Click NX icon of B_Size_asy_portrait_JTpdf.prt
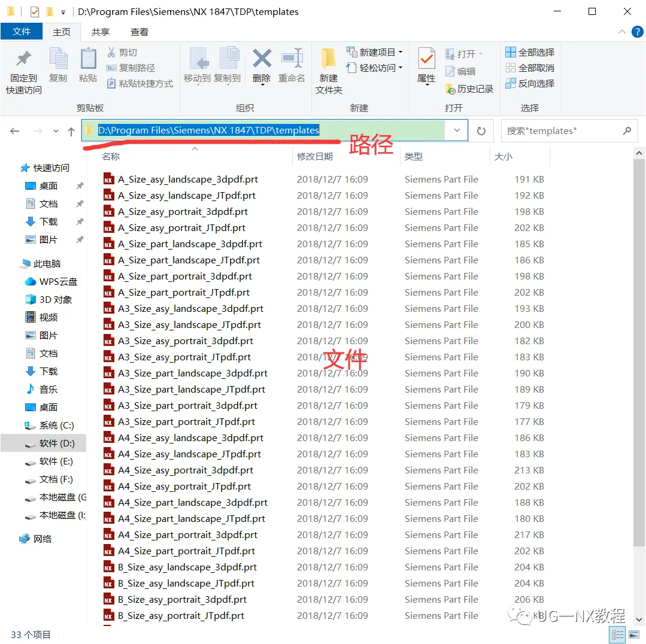646x644 pixels. pyautogui.click(x=108, y=616)
